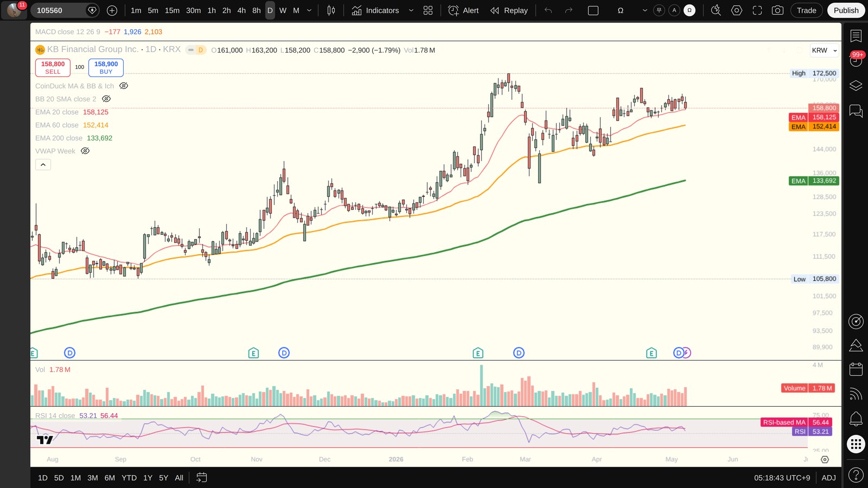Open timezone menu showing 05:18:43 UTC+9
Viewport: 868px width, 488px height.
(782, 478)
